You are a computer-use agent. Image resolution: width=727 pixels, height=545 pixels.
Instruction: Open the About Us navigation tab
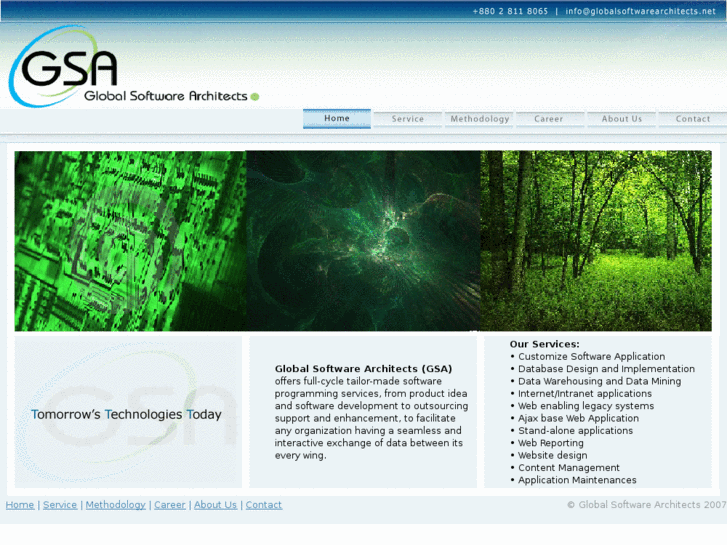[x=622, y=119]
